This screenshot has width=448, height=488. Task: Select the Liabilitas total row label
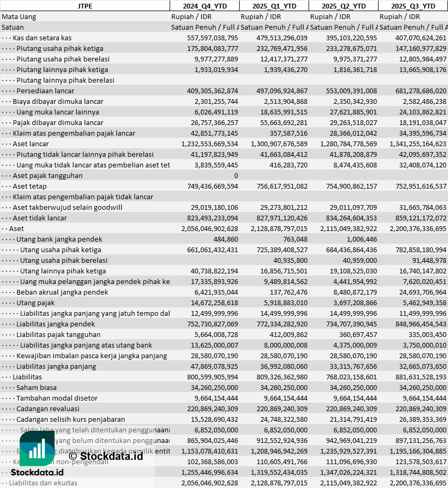(27, 377)
